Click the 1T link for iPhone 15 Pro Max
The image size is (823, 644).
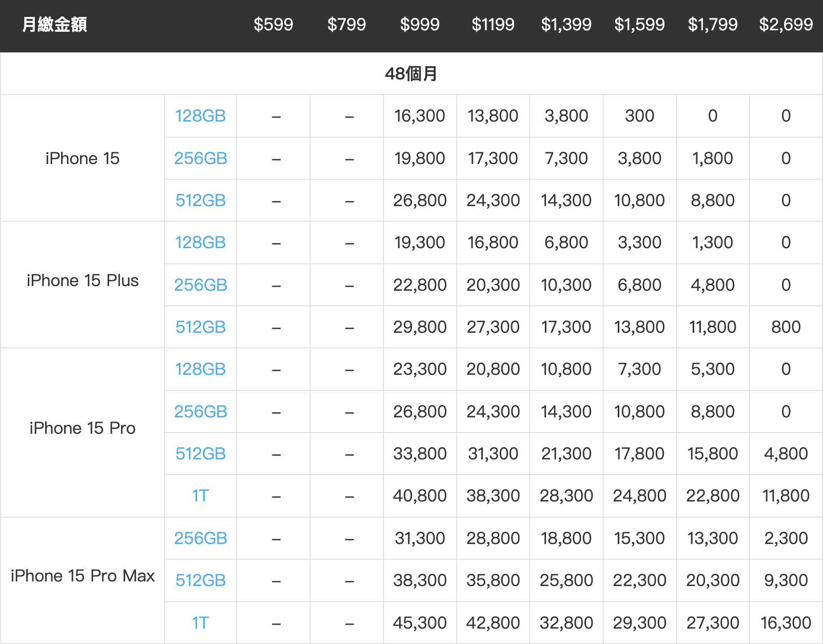pyautogui.click(x=200, y=623)
